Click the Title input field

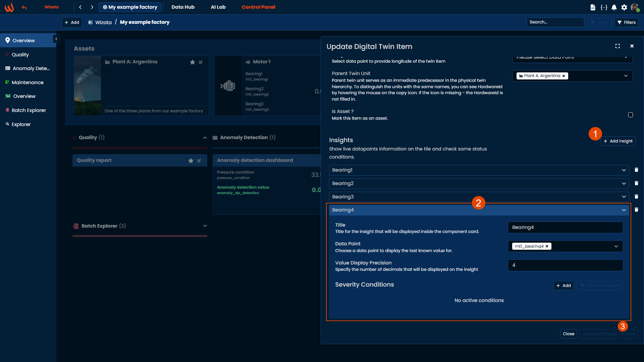point(565,227)
